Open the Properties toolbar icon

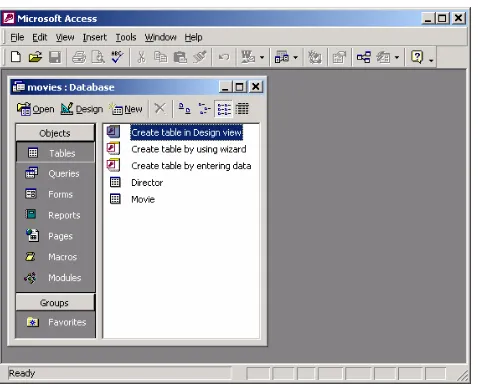pos(339,57)
